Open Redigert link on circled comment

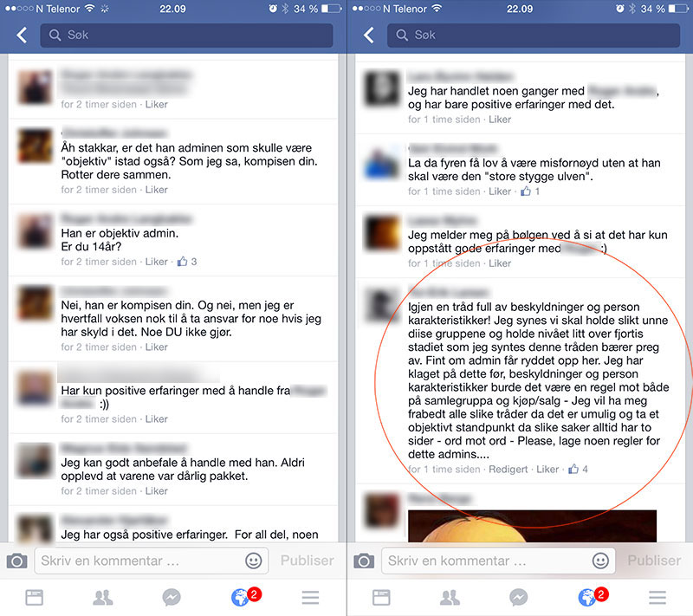click(x=508, y=470)
